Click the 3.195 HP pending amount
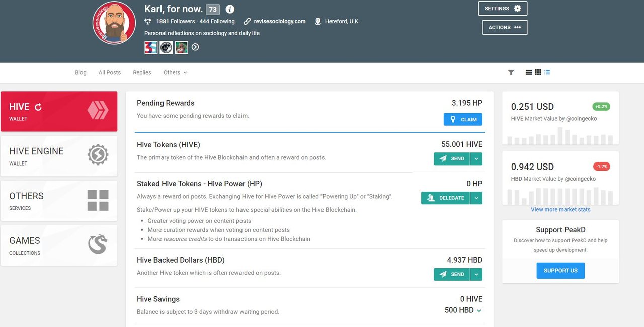 coord(467,103)
